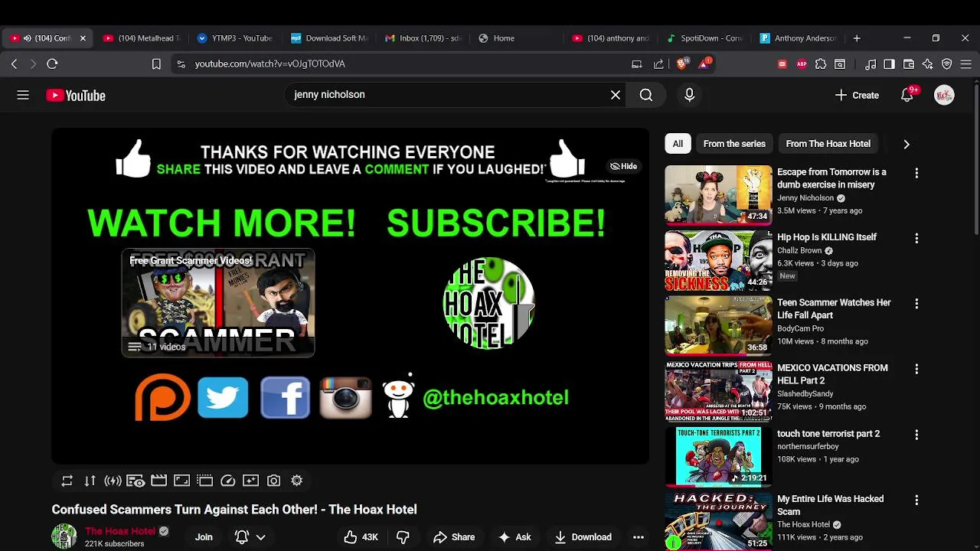Open The Hoax Hotel channel name link
The height and width of the screenshot is (551, 980).
(x=120, y=531)
